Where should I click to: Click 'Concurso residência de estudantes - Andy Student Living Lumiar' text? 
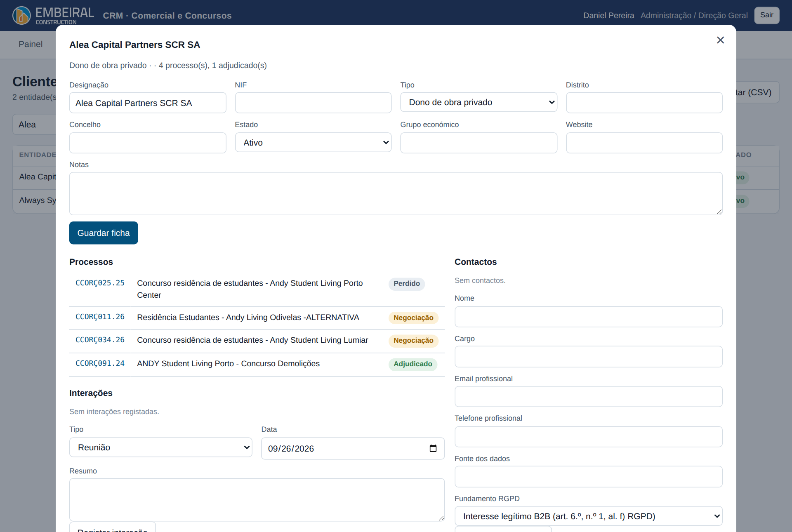[x=252, y=340]
